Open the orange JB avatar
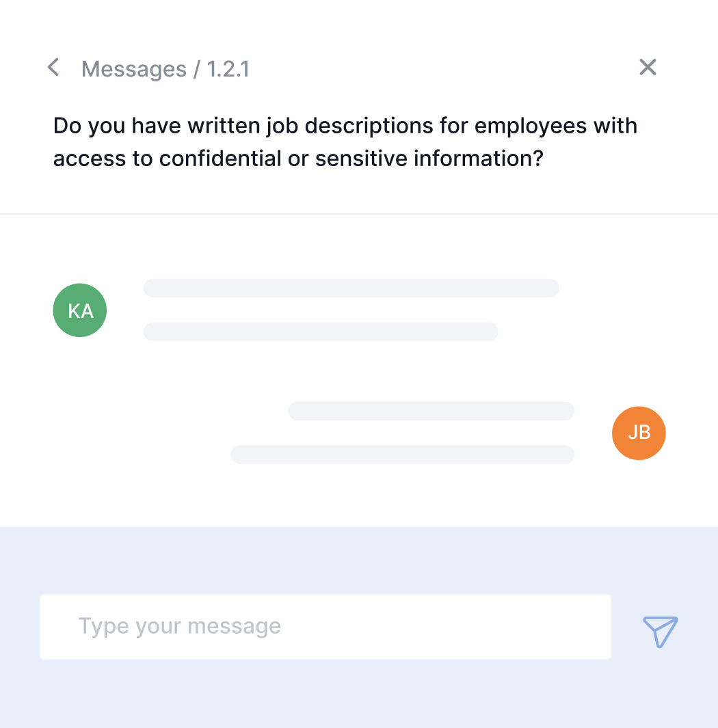718x728 pixels. (639, 433)
